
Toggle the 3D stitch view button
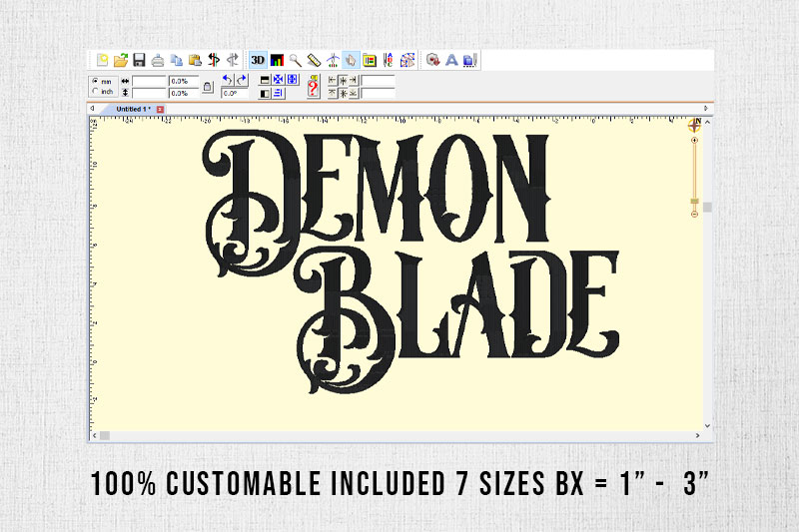(x=258, y=60)
